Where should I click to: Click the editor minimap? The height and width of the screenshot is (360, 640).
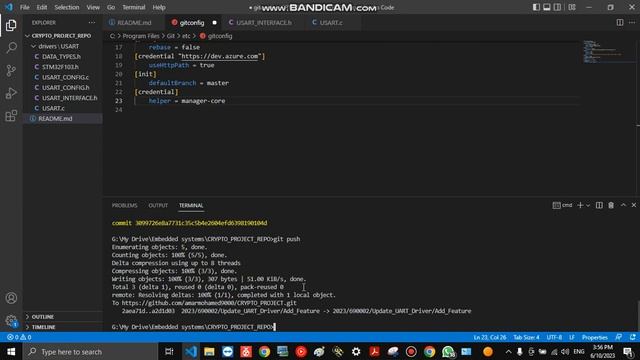pos(608,51)
